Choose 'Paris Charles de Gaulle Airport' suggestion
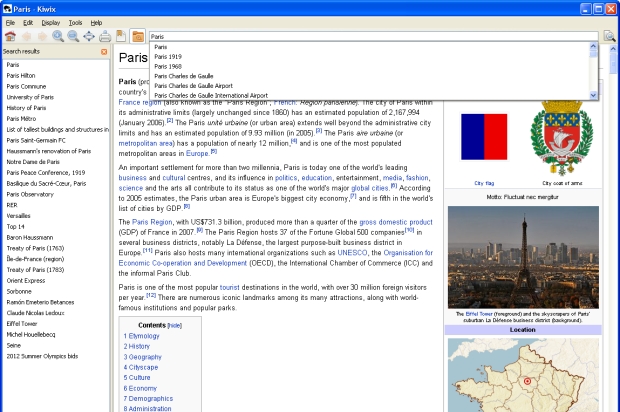Image resolution: width=620 pixels, height=412 pixels. tap(193, 85)
